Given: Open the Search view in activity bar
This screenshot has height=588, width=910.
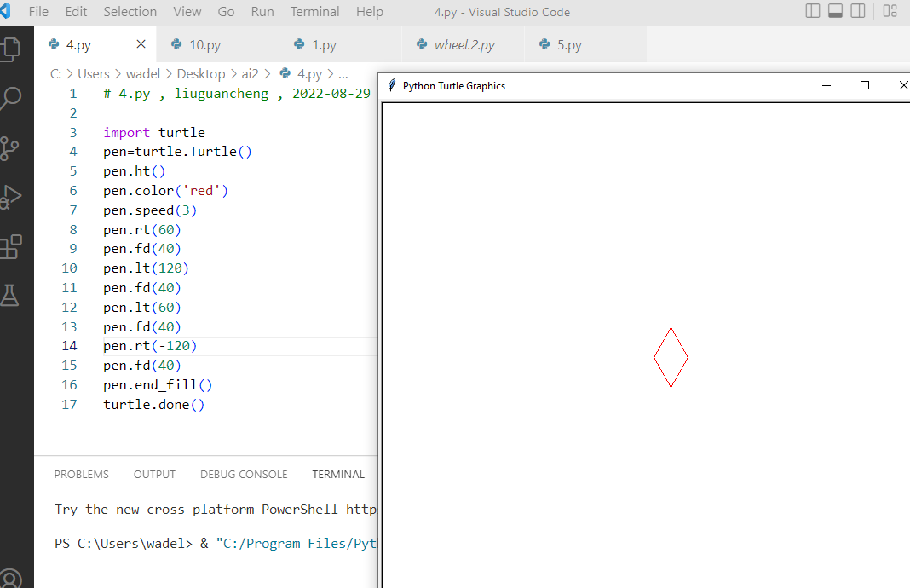Looking at the screenshot, I should [x=12, y=98].
